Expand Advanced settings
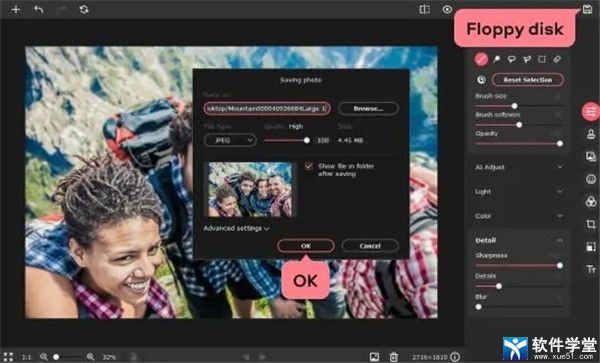The width and height of the screenshot is (600, 363). pos(236,228)
